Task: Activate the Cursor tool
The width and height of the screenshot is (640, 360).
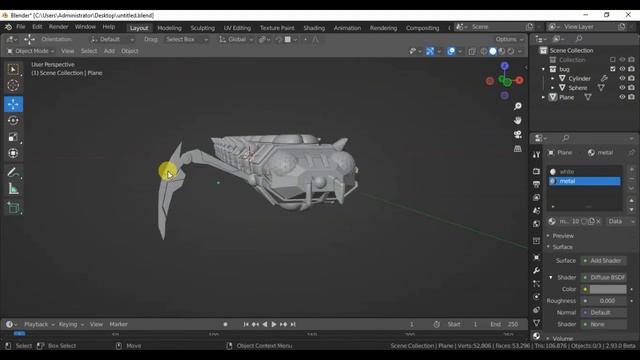Action: pos(13,85)
